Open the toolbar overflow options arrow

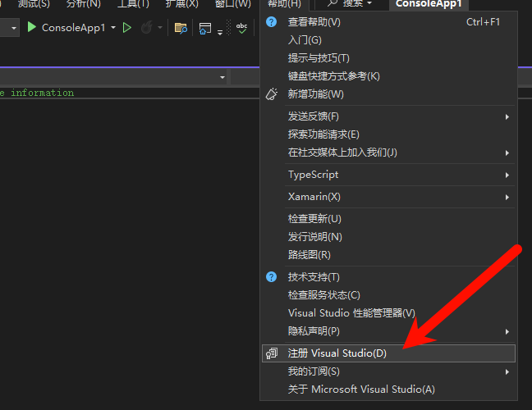coord(220,33)
